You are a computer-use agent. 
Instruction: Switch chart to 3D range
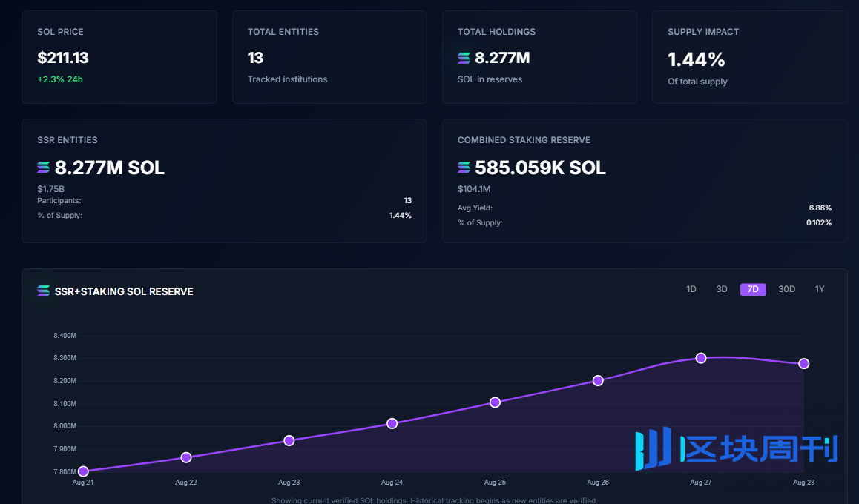pos(721,289)
